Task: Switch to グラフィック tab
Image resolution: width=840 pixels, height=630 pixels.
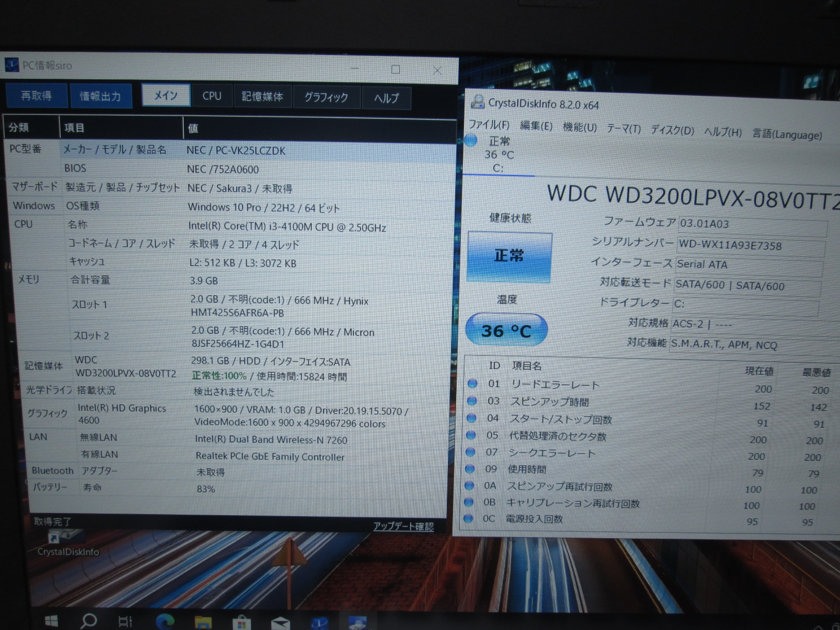Action: pos(326,98)
